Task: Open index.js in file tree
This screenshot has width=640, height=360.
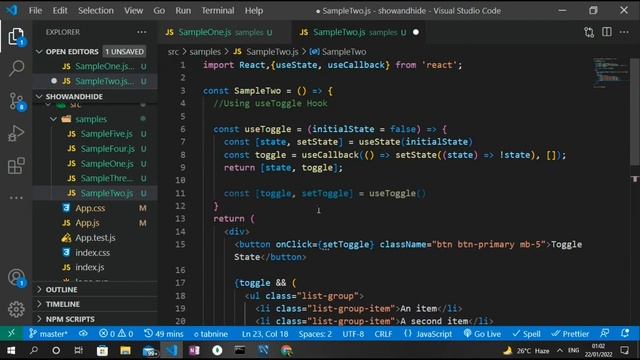Action: point(89,267)
